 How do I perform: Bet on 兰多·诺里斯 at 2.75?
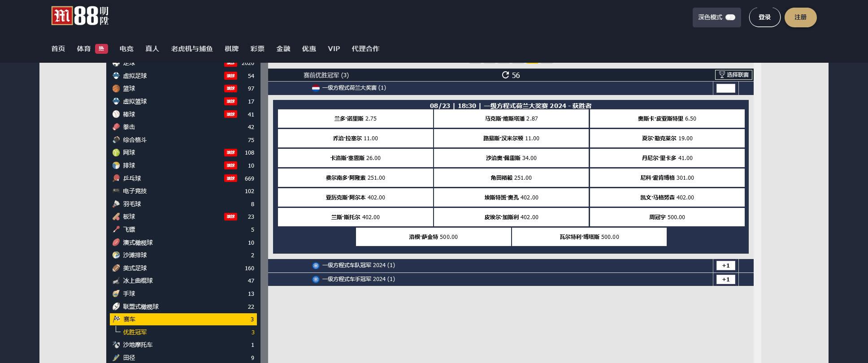coord(356,119)
